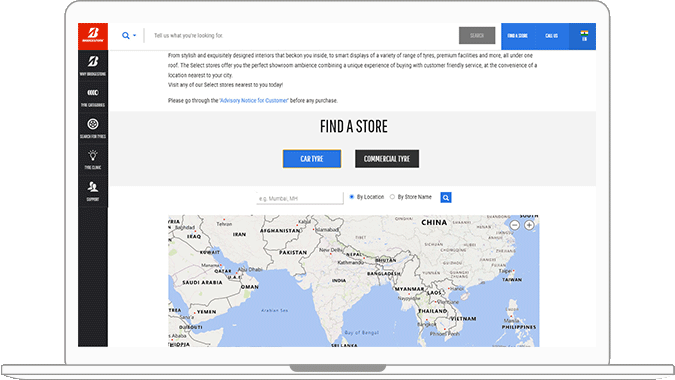Open the Advisory Notice for Customer link
This screenshot has width=675, height=380.
coord(254,101)
